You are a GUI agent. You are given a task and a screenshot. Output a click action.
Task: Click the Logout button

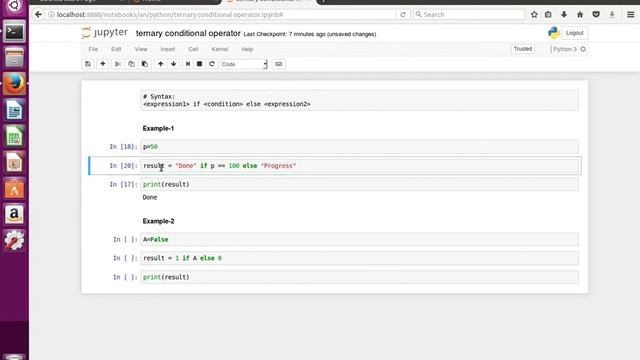(x=575, y=33)
